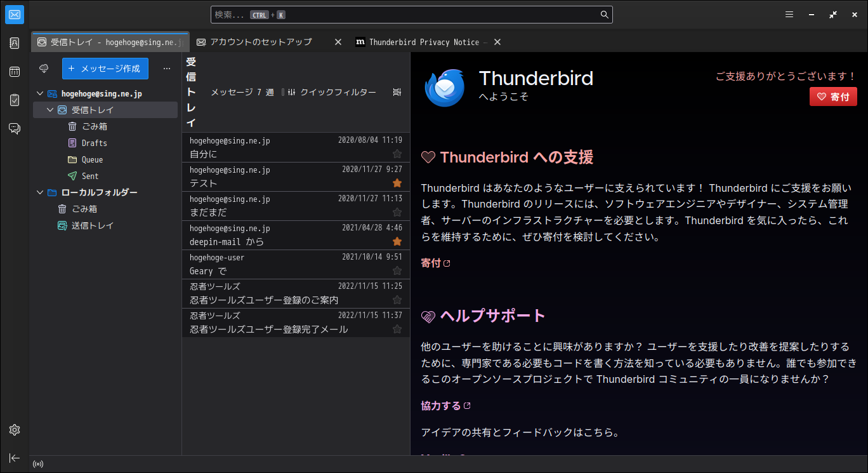Open 忍者ツールズユーザー登録のご案内 message
This screenshot has height=473, width=868.
[296, 293]
